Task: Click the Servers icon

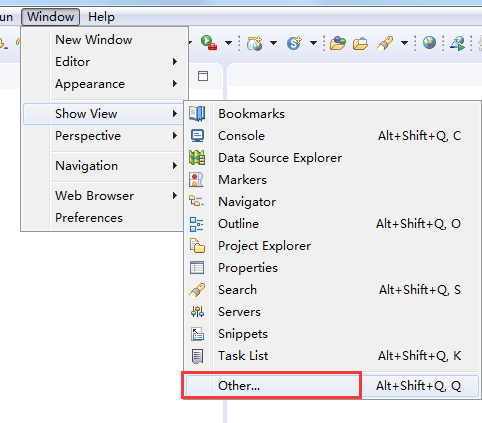Action: click(x=197, y=312)
